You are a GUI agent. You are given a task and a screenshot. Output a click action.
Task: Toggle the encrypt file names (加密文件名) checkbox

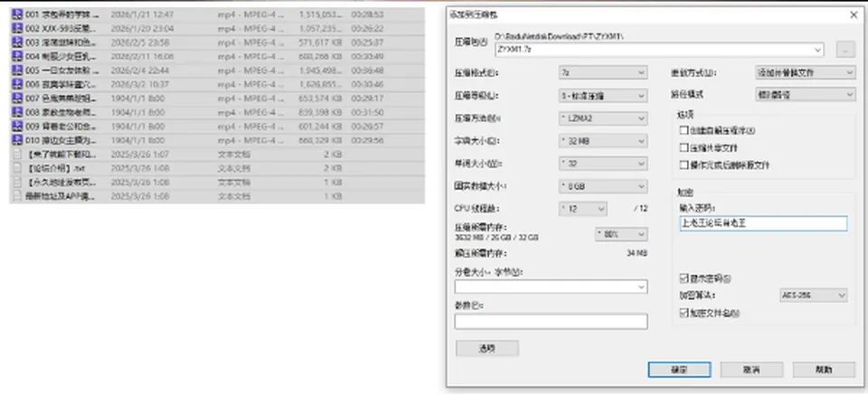[684, 313]
